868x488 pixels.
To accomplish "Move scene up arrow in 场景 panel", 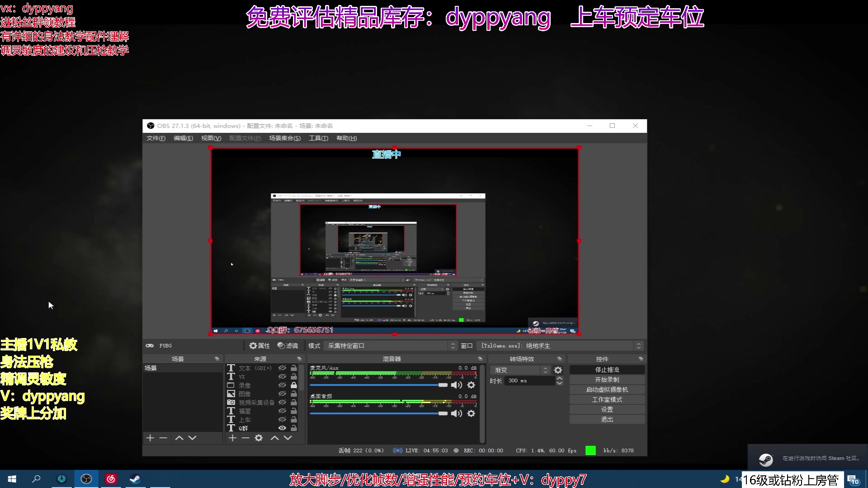I will [179, 438].
